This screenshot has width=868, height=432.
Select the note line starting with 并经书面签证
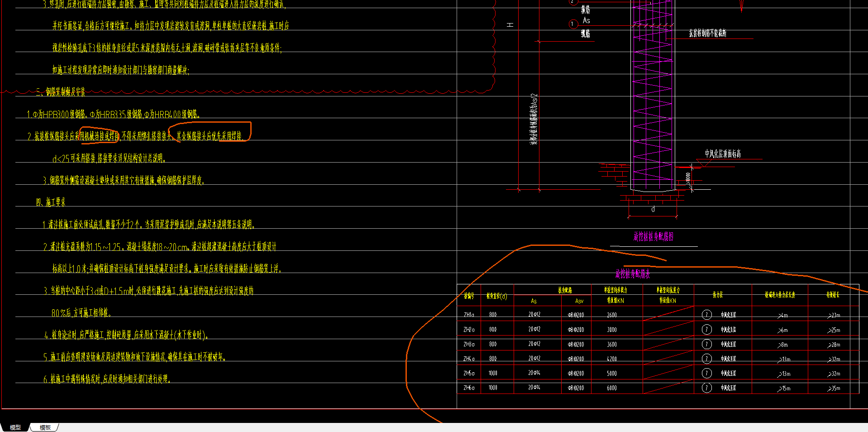[171, 26]
